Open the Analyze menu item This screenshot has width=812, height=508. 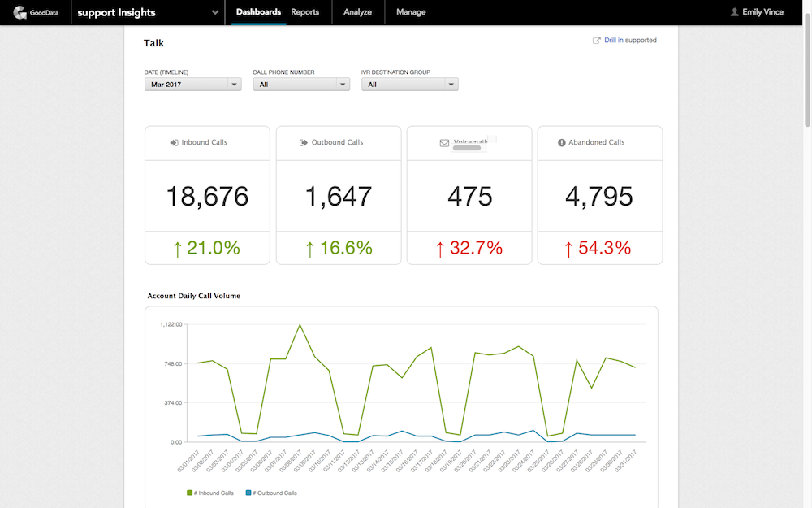[x=357, y=12]
